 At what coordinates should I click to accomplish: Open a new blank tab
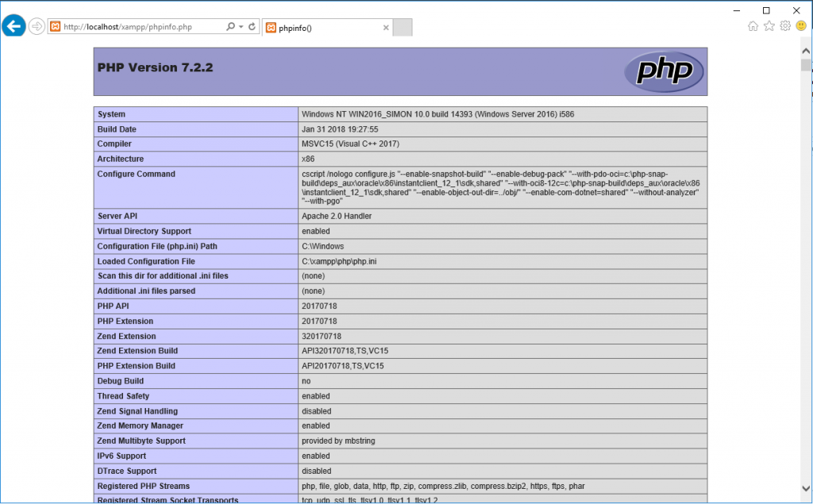coord(403,28)
